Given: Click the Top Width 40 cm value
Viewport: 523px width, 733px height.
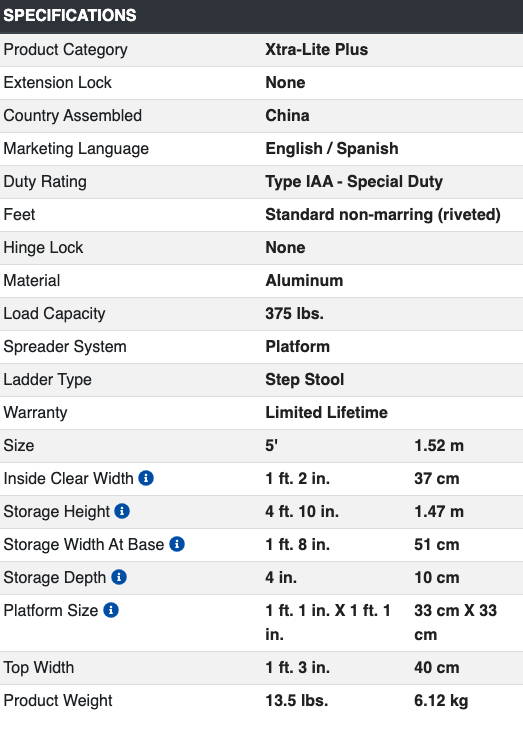Looking at the screenshot, I should [x=437, y=667].
